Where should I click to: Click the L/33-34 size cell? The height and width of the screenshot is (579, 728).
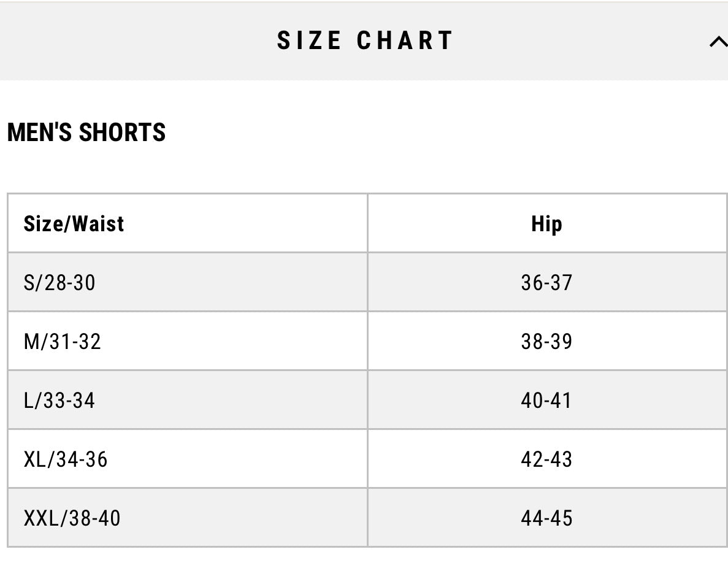pos(59,401)
